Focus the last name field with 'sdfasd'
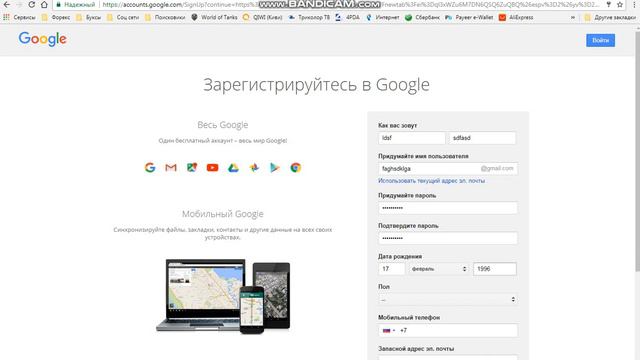Screen dimensions: 640x360 (482, 138)
